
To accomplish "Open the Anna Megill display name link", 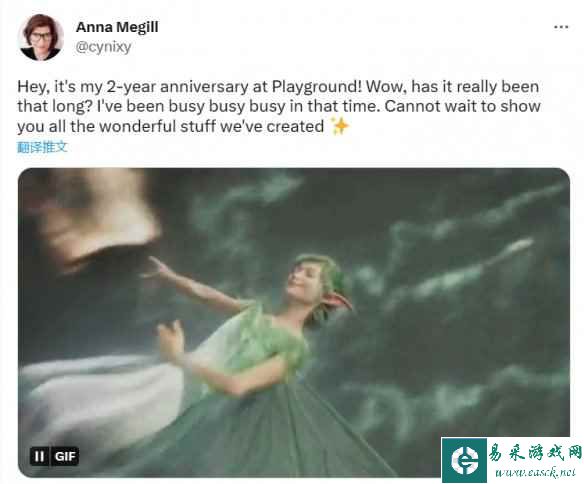I will 117,27.
